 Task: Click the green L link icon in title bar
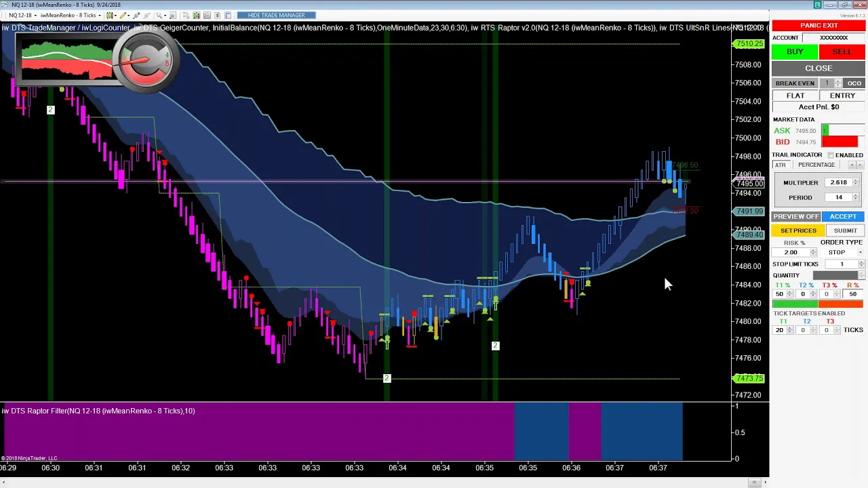(818, 5)
